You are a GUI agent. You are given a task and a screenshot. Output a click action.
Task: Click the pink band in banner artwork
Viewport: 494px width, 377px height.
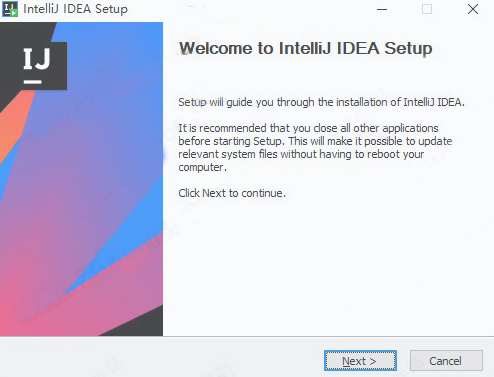click(100, 293)
